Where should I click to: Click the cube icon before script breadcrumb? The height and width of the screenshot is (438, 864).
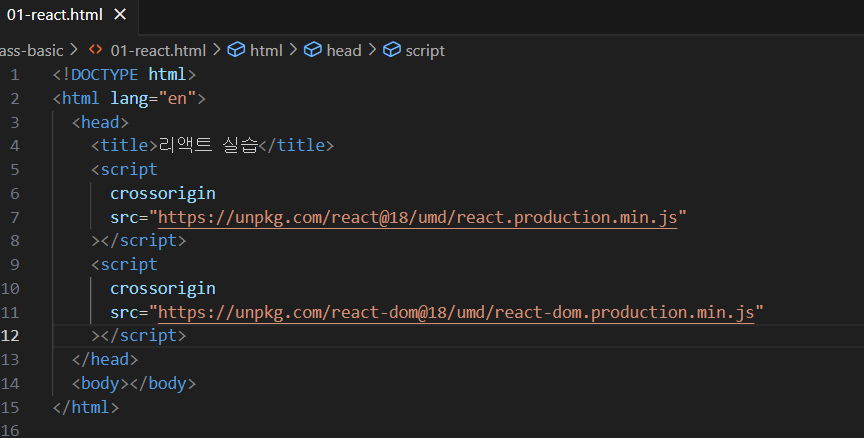(392, 50)
